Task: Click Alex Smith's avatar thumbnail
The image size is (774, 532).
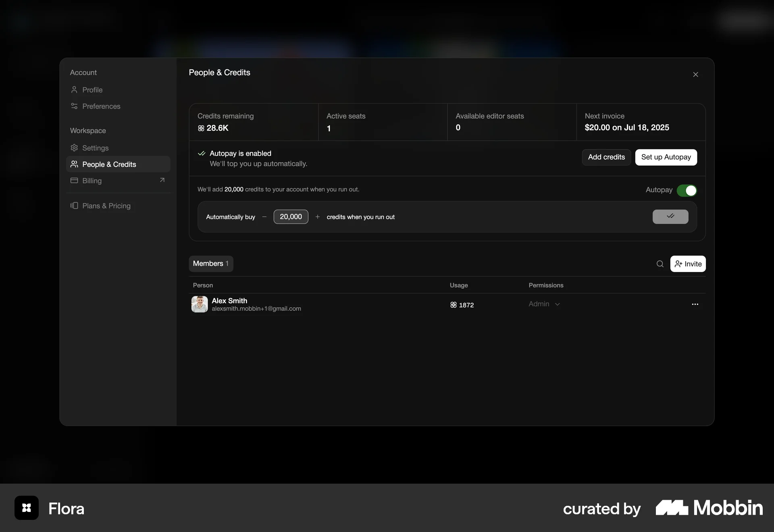Action: pyautogui.click(x=200, y=304)
